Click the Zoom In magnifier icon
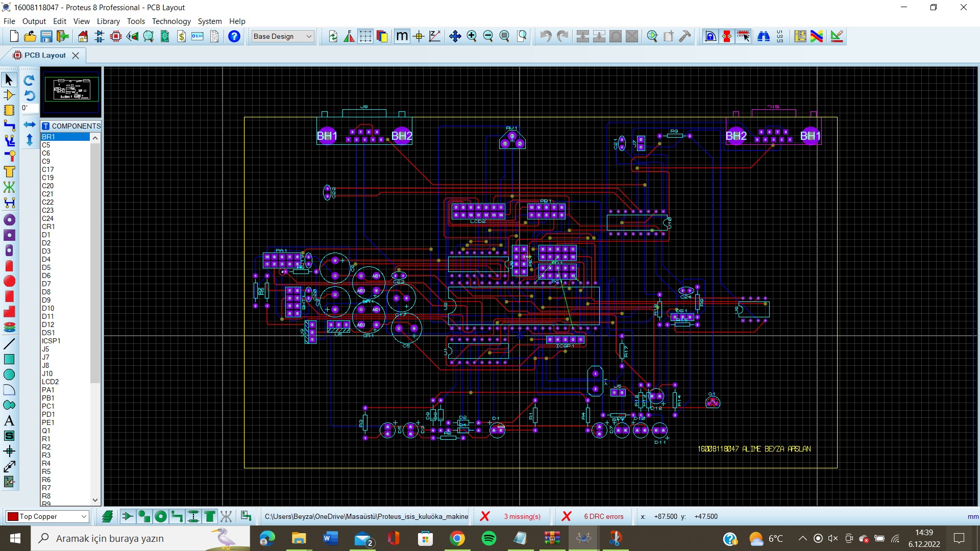Screen dimensions: 980x551 [x=472, y=36]
